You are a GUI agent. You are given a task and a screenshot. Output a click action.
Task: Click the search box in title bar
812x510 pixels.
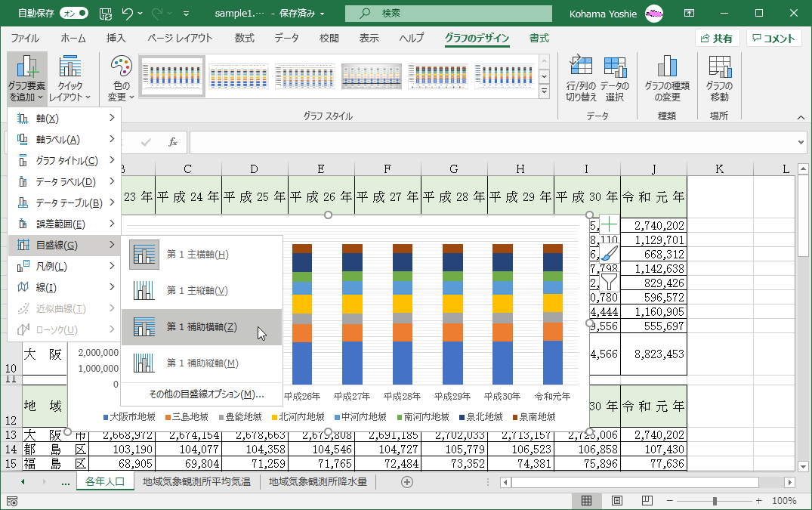[449, 14]
